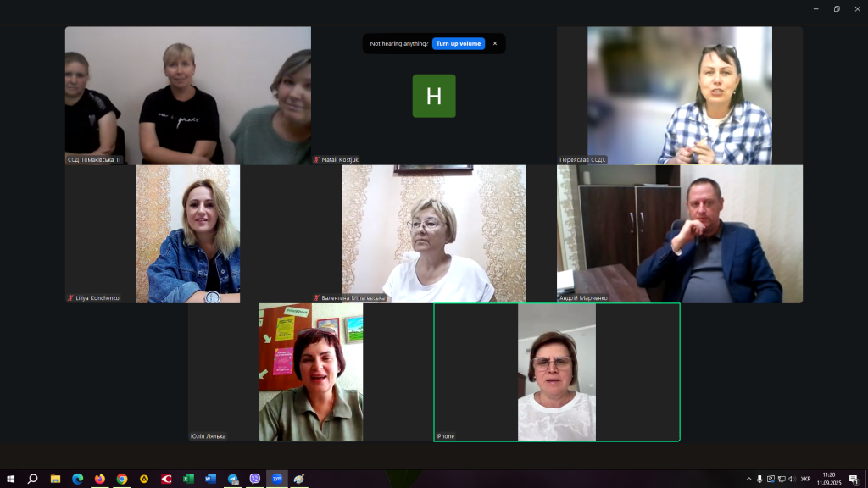The width and height of the screenshot is (868, 488).
Task: Select Юлія Лялька's video tile
Action: (x=310, y=372)
